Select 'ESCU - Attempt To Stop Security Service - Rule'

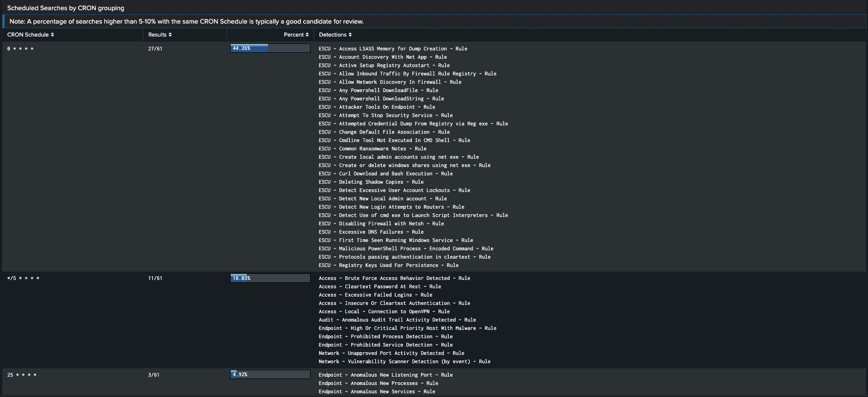pyautogui.click(x=385, y=115)
